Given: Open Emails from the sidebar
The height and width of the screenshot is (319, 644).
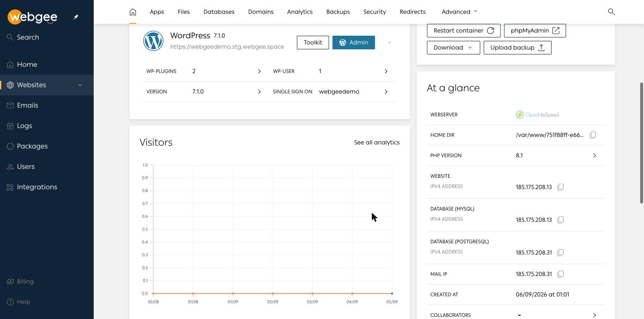Looking at the screenshot, I should [47, 105].
